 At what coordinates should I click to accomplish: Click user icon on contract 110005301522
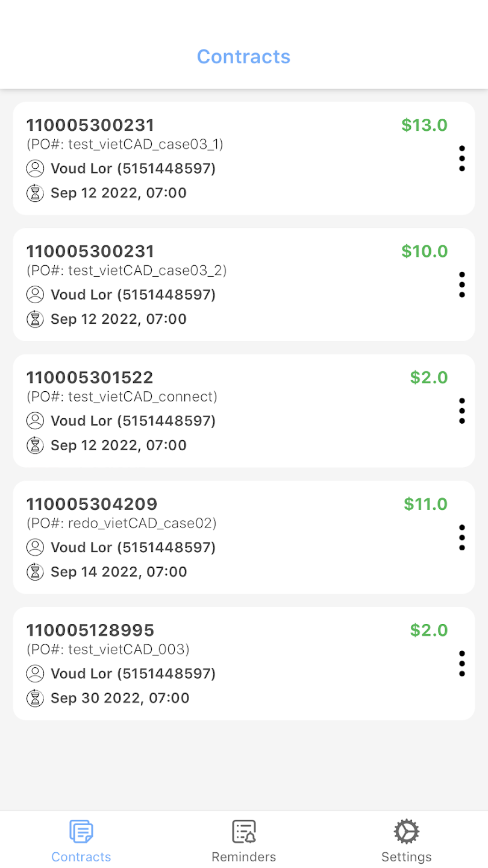coord(36,421)
